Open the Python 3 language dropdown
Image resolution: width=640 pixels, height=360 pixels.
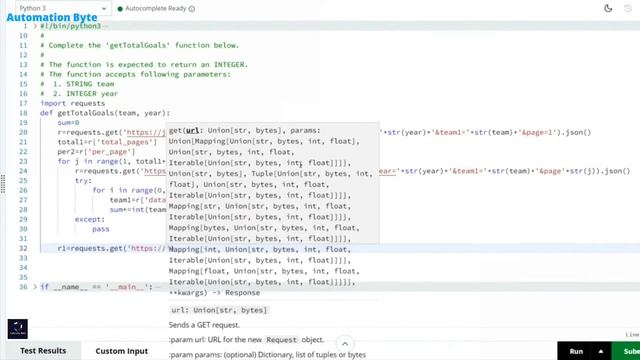63,8
